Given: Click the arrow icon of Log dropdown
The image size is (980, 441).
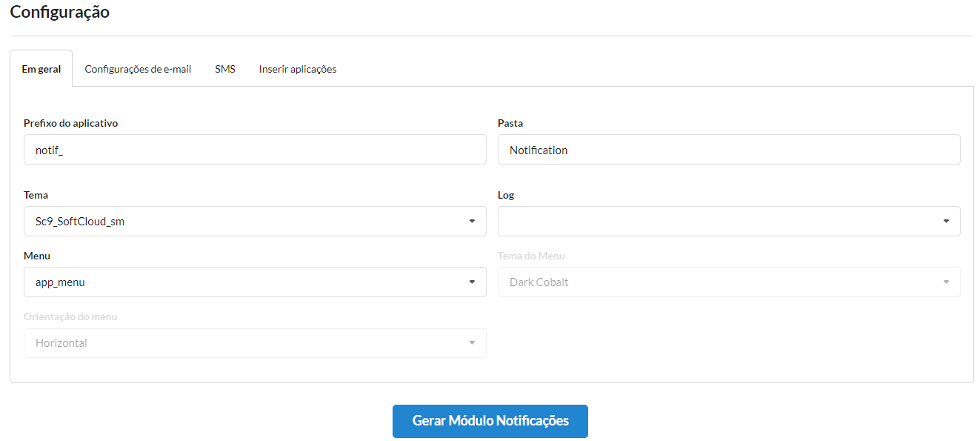Looking at the screenshot, I should click(946, 221).
